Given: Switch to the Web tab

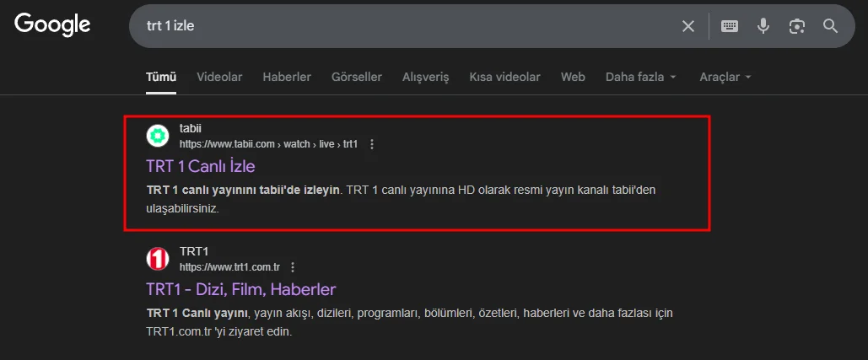Looking at the screenshot, I should pyautogui.click(x=573, y=77).
